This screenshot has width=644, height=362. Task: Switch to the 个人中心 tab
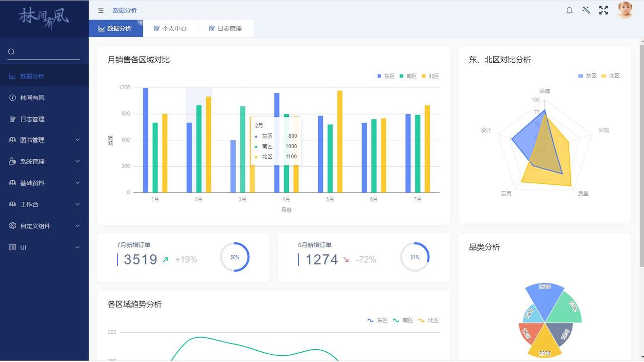[170, 29]
